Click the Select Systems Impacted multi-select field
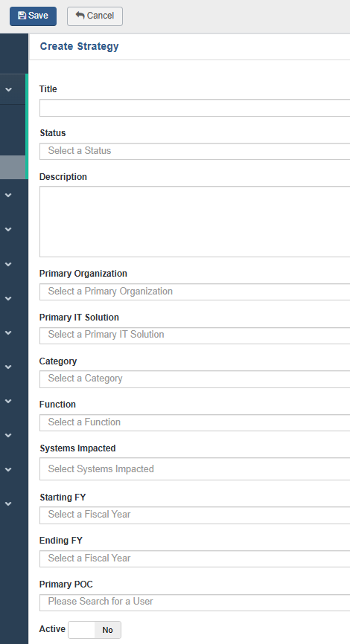The image size is (350, 644). pyautogui.click(x=195, y=468)
